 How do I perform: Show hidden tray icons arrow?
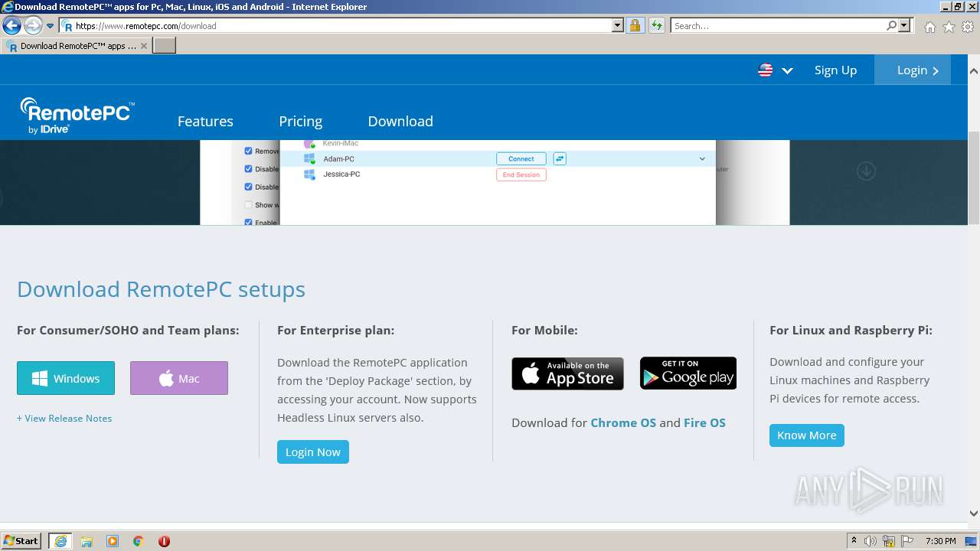tap(854, 541)
